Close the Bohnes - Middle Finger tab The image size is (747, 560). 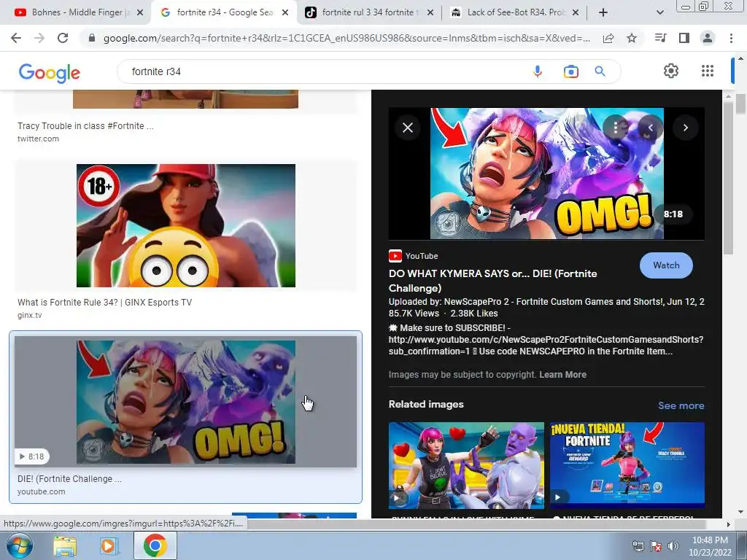(x=140, y=12)
